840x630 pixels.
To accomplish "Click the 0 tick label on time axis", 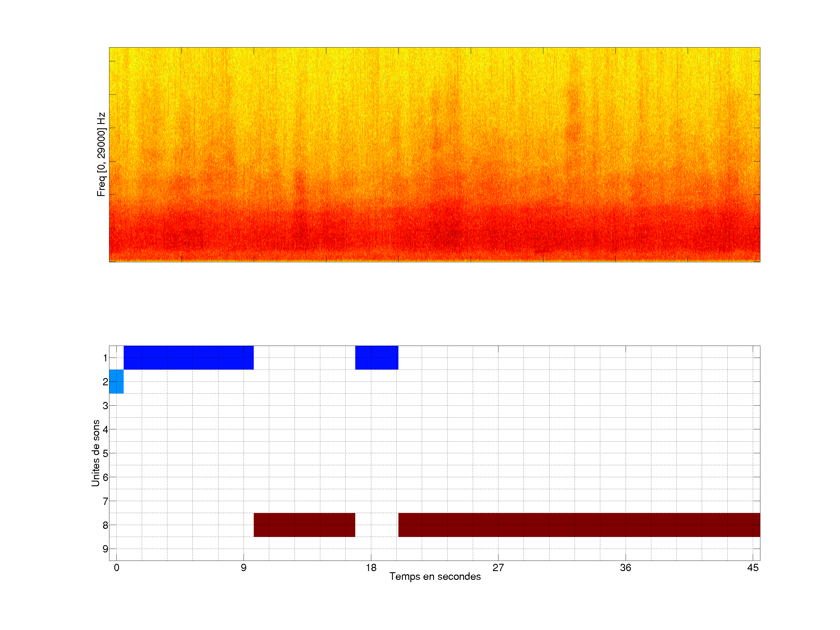I will [117, 568].
